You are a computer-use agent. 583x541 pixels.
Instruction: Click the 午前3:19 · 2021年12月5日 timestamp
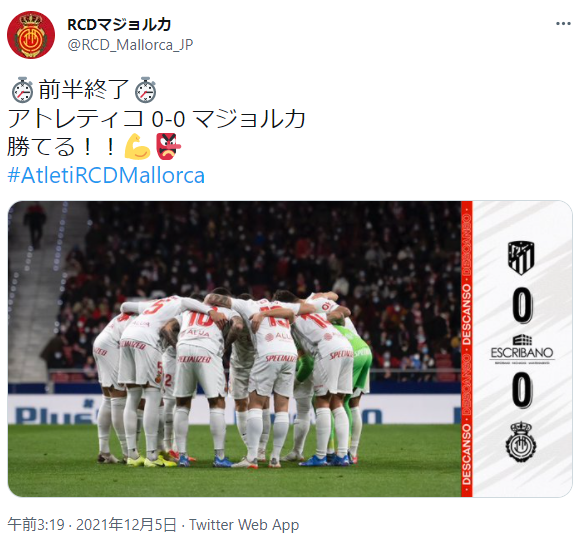pyautogui.click(x=92, y=525)
